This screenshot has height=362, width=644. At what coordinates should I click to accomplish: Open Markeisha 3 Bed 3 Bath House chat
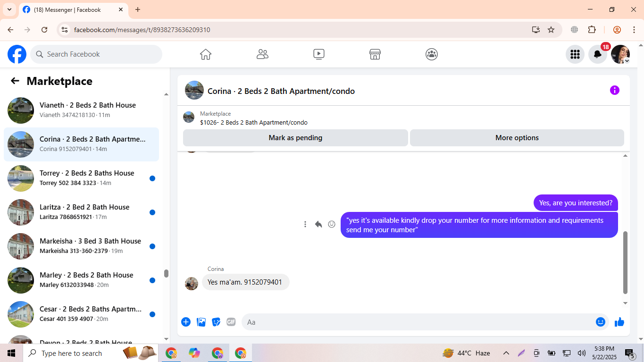pyautogui.click(x=81, y=246)
